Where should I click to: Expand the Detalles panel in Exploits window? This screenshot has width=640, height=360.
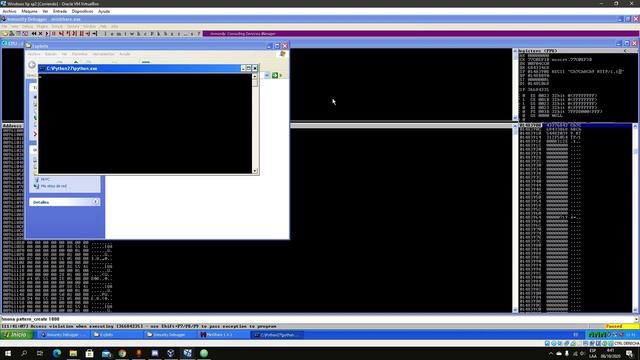coord(95,202)
